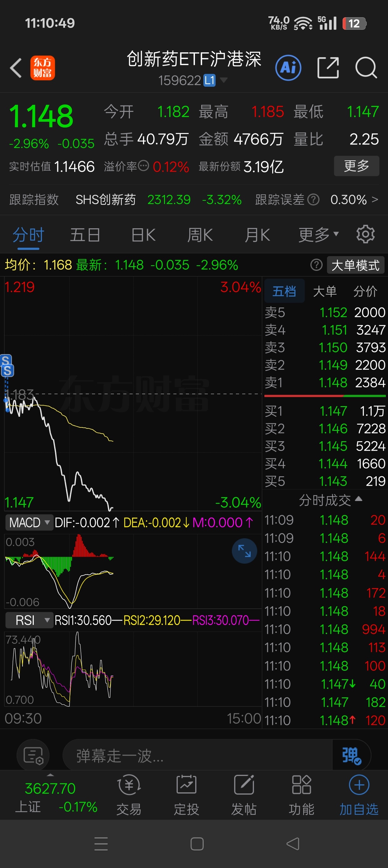Switch to the 月K tab
The height and width of the screenshot is (868, 388).
tap(258, 235)
